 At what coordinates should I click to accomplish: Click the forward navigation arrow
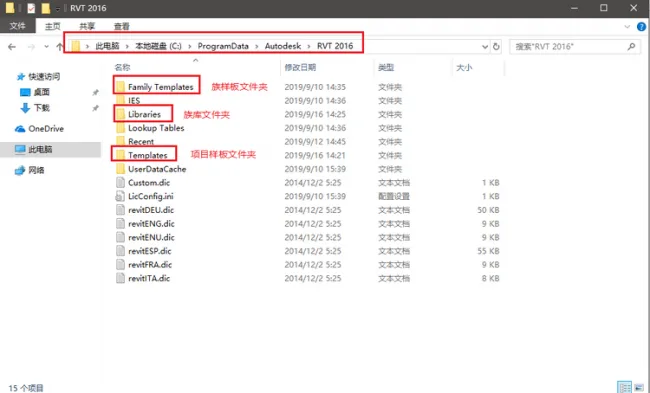(31, 47)
